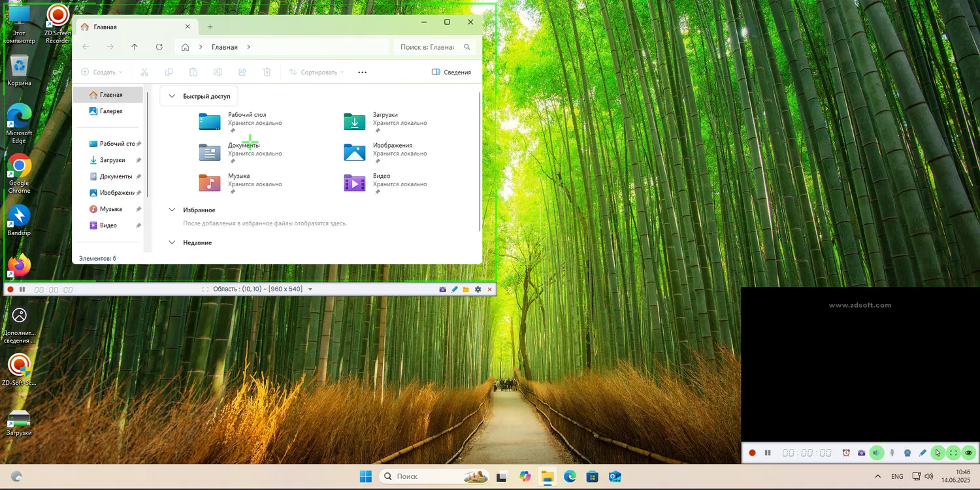
Task: Open recorder settings gear icon
Action: 478,289
